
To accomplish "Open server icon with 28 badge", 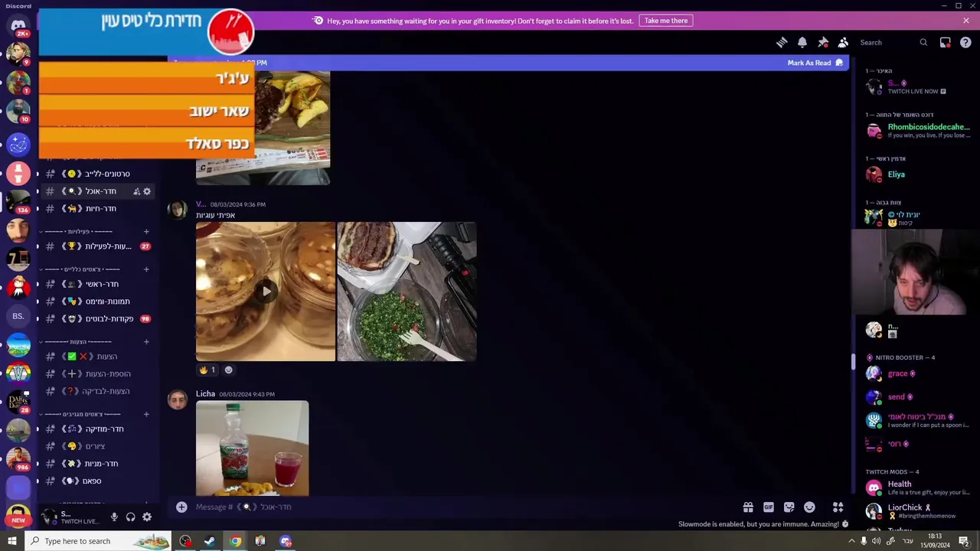I will pyautogui.click(x=18, y=401).
